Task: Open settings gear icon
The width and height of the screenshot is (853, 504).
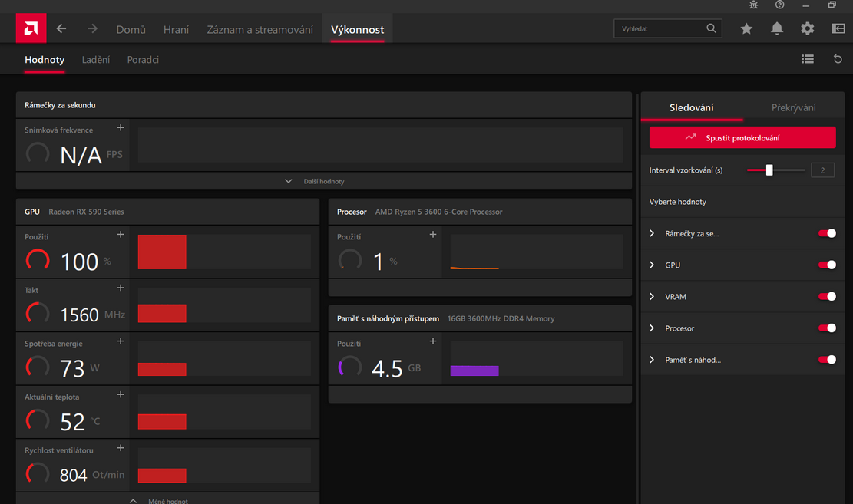Action: pyautogui.click(x=807, y=29)
